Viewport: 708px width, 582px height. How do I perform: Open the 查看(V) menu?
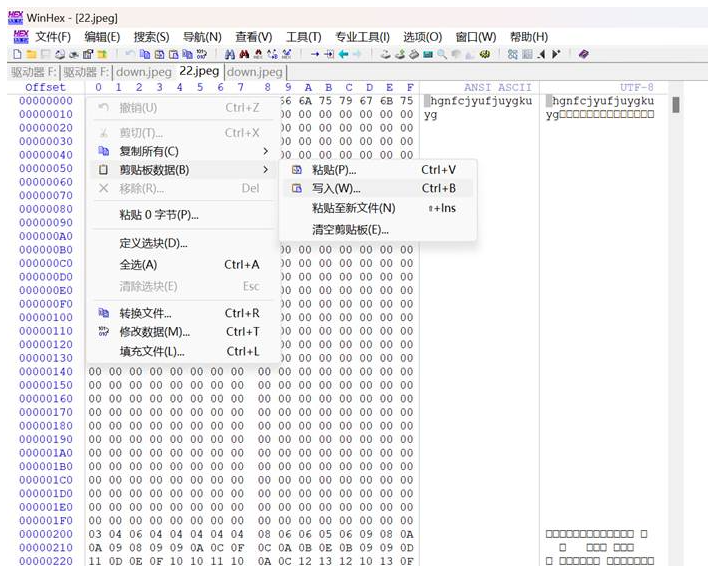tap(253, 37)
